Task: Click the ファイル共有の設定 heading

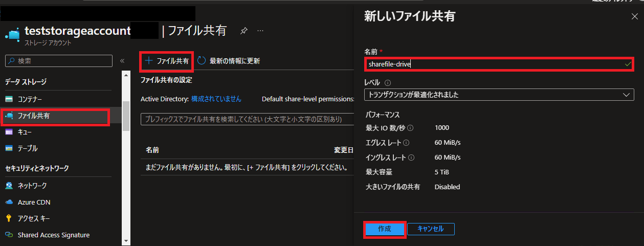Action: click(x=166, y=80)
